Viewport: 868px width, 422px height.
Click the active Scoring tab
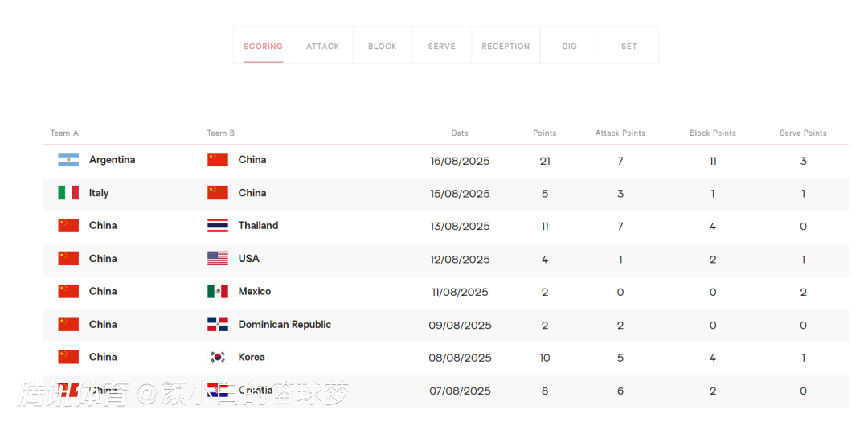tap(263, 47)
